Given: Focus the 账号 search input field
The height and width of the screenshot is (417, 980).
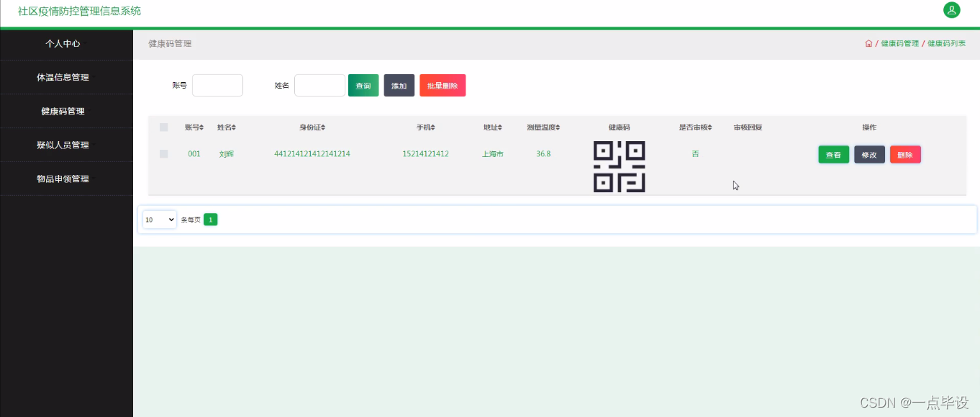Looking at the screenshot, I should click(x=217, y=85).
